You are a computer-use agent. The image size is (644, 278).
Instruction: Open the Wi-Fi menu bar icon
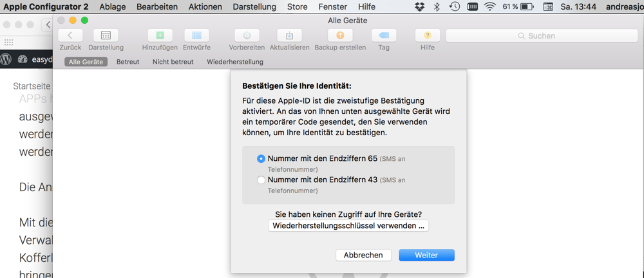pos(489,6)
